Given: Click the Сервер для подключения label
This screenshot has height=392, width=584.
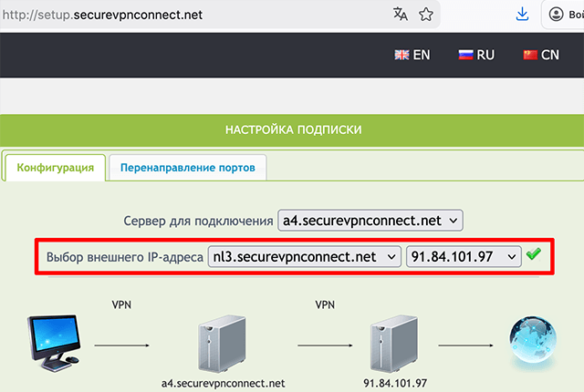Looking at the screenshot, I should click(199, 221).
